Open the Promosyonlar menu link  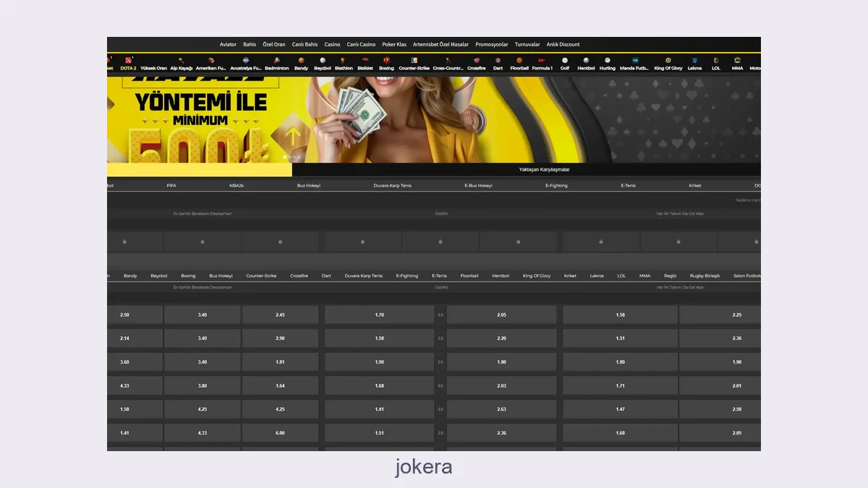click(x=492, y=44)
